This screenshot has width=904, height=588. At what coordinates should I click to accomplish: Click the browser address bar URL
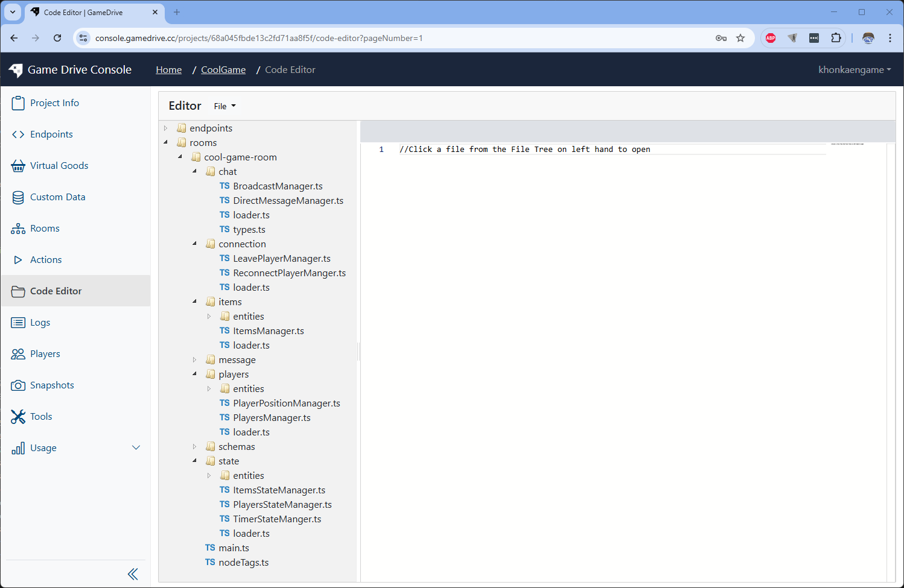(x=259, y=38)
